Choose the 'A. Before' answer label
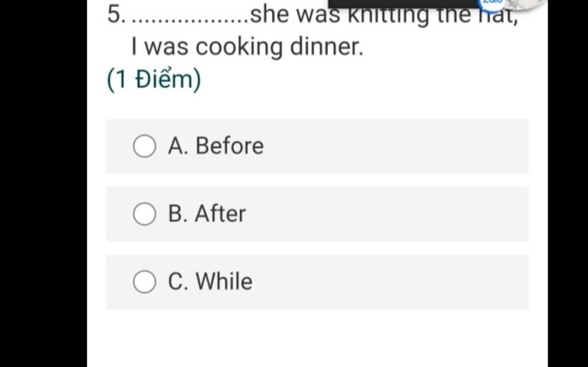This screenshot has height=367, width=588. pyautogui.click(x=216, y=146)
